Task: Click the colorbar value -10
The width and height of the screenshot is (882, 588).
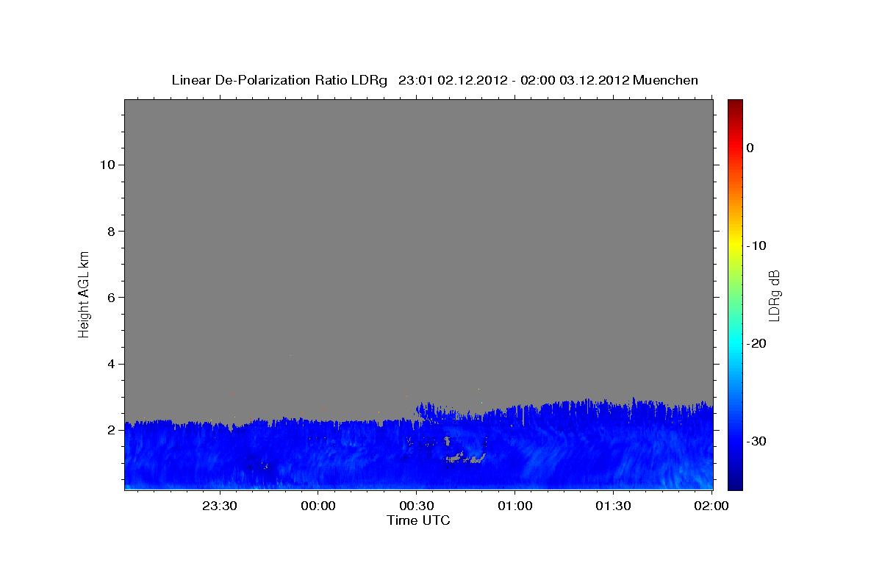Action: 756,245
